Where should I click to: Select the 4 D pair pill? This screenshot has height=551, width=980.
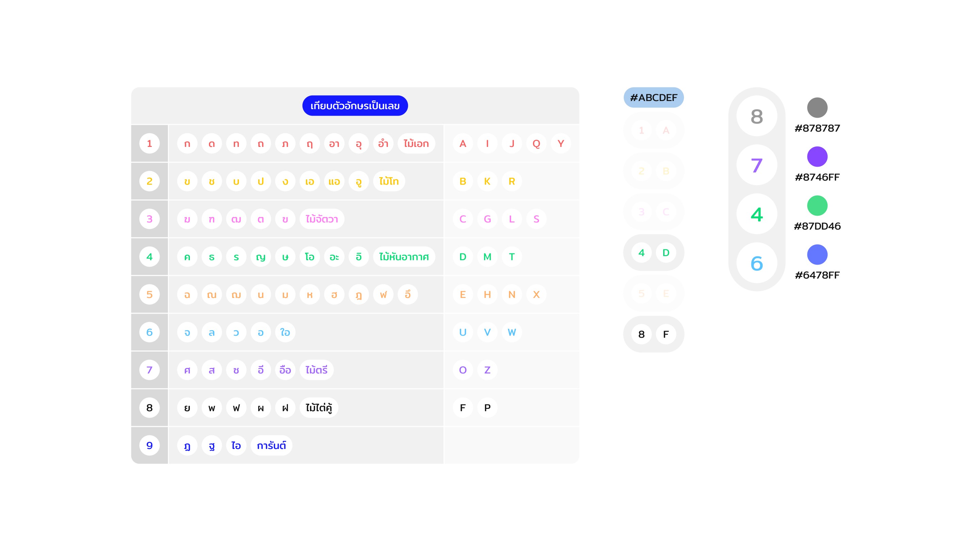(653, 252)
